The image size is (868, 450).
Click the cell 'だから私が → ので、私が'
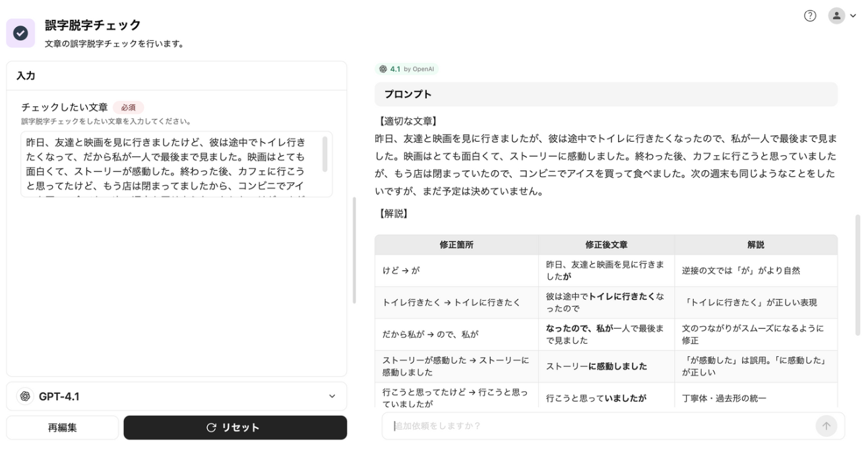click(x=456, y=335)
